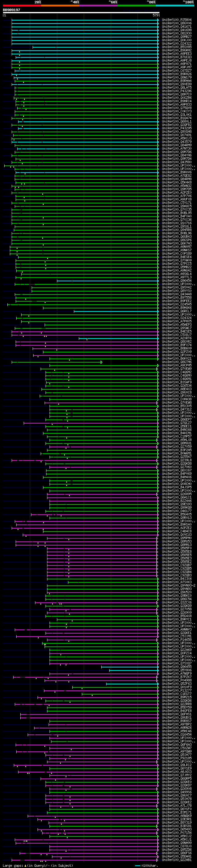Viewport: 197px width, 868px height.
Task: Select hit UniRef100_B3SAF9
Action: pos(176,382)
